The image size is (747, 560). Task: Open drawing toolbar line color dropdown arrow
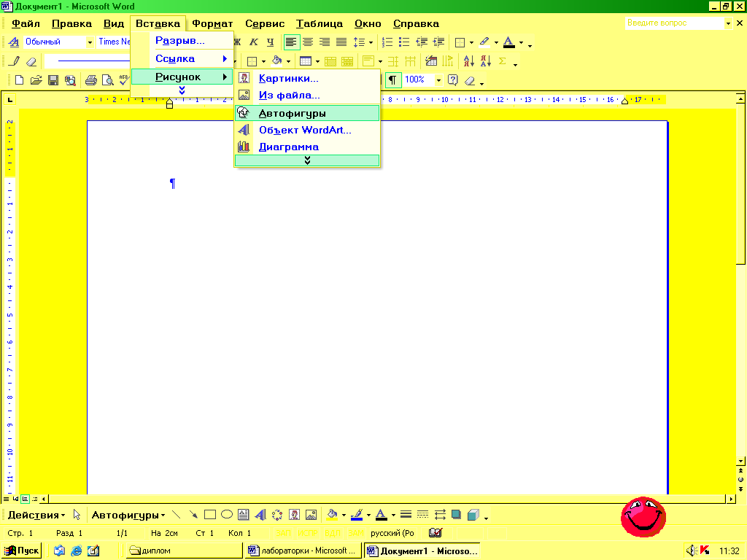[368, 516]
